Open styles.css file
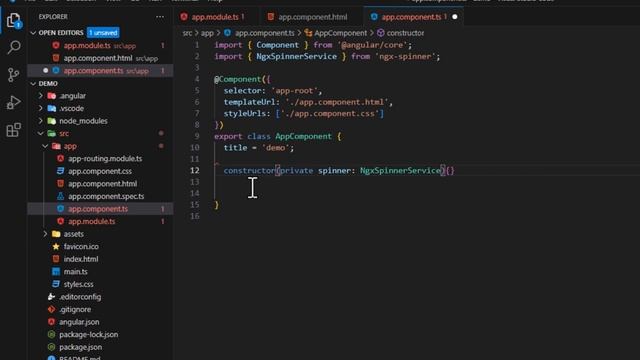This screenshot has height=360, width=640. click(x=78, y=284)
